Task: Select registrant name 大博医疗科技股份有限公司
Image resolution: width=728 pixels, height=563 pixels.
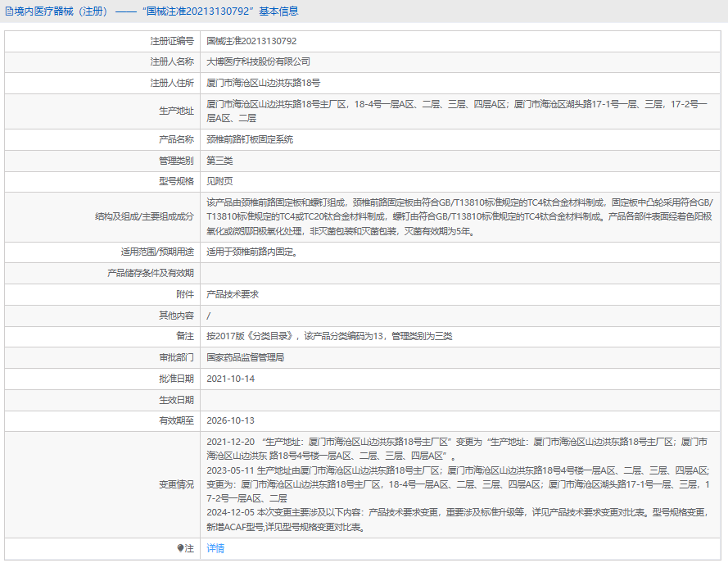Action: 258,61
